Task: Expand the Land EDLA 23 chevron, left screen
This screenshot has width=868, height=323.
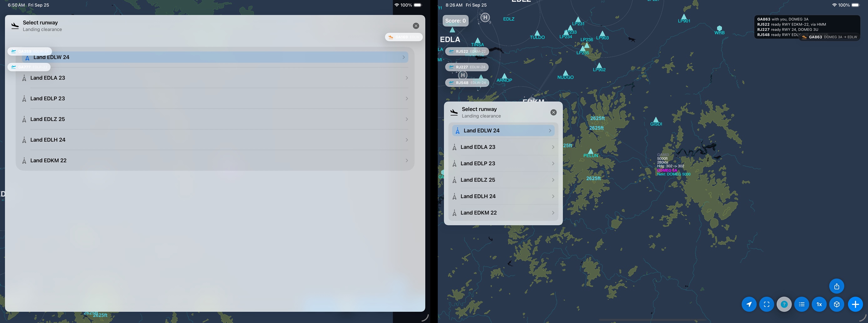Action: tap(407, 78)
